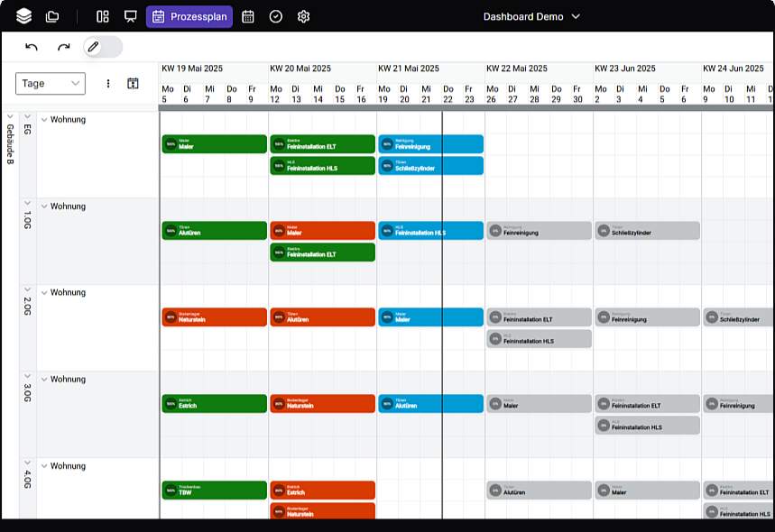Open the projects folder icon
This screenshot has width=775, height=532.
coord(52,16)
